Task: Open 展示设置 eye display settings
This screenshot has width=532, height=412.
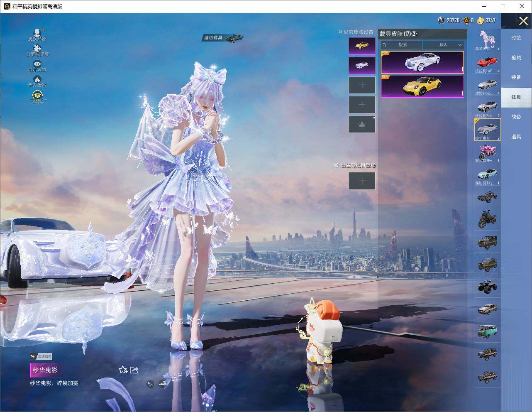Action: [37, 66]
